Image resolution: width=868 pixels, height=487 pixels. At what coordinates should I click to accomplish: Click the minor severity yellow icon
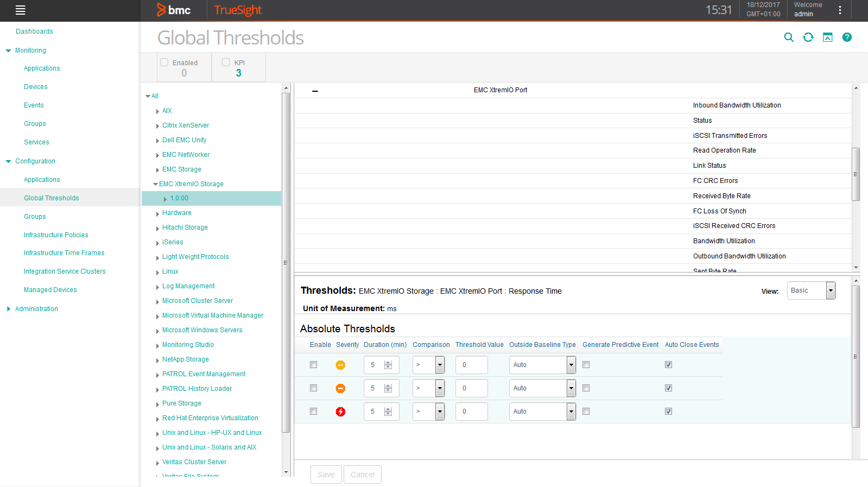(340, 365)
